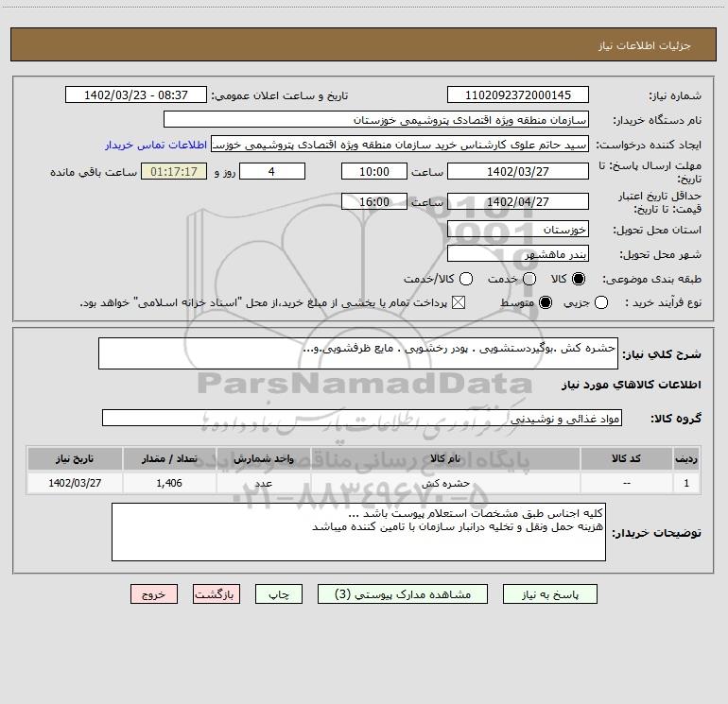This screenshot has width=728, height=704.
Task: Choose the جزیی purchase type radio
Action: point(601,302)
